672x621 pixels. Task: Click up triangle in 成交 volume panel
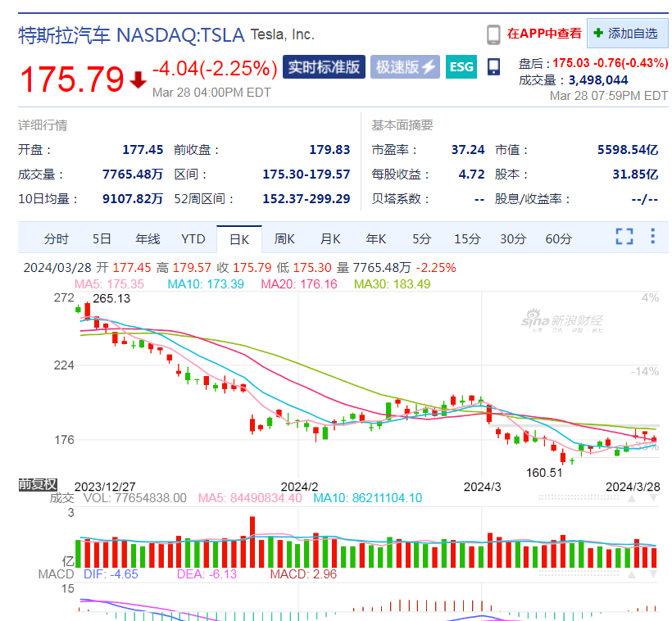click(x=632, y=498)
